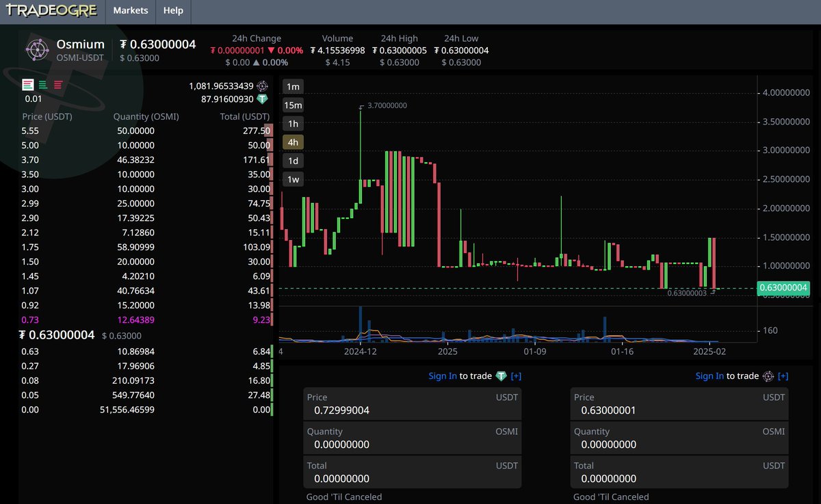Open the Help menu
The width and height of the screenshot is (821, 504).
tap(173, 11)
